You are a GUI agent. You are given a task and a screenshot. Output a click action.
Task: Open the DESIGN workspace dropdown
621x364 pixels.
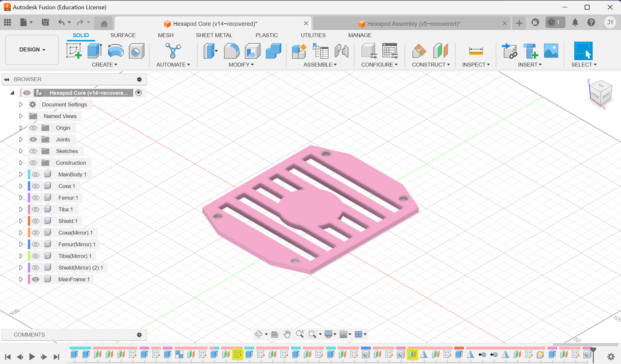tap(31, 50)
